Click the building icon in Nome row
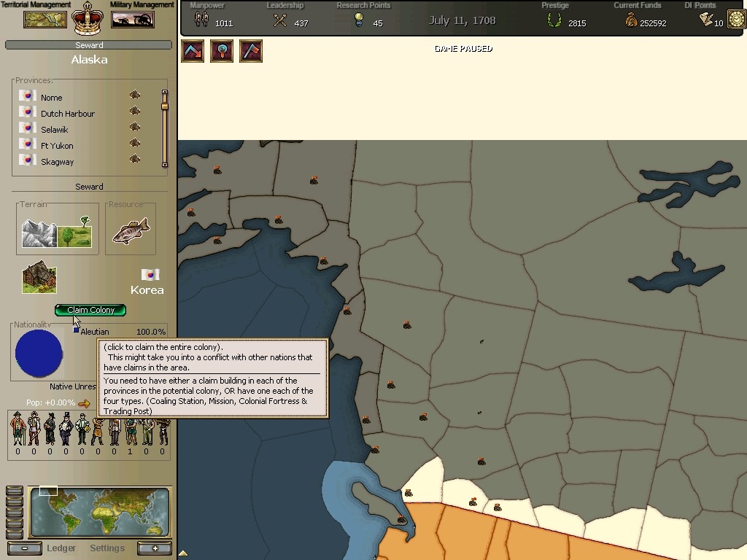747x560 pixels. [x=135, y=95]
